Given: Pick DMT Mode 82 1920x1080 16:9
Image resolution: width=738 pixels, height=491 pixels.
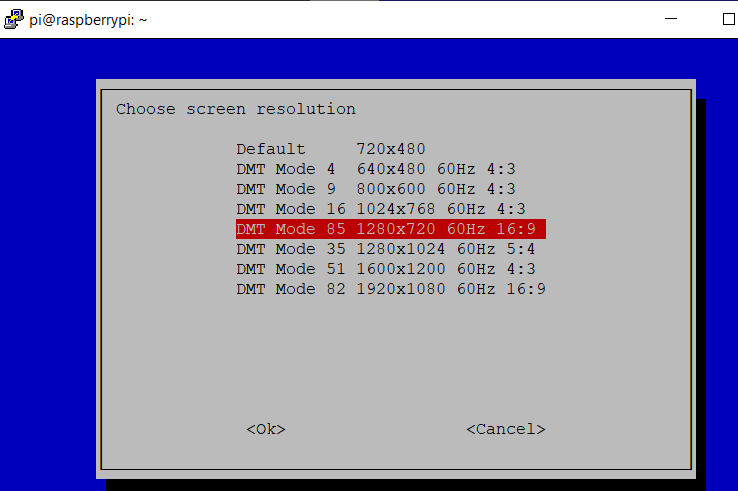Looking at the screenshot, I should coord(391,289).
